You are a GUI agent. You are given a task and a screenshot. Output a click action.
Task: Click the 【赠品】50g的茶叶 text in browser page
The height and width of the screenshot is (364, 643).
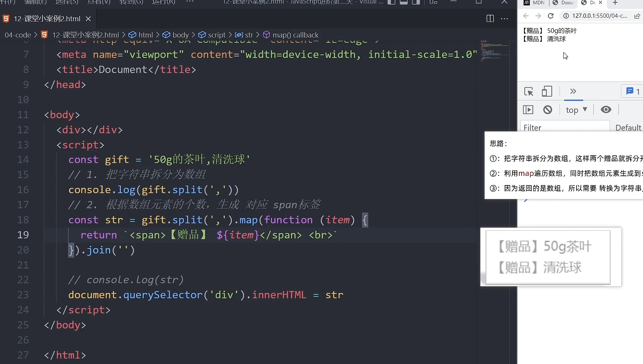[549, 31]
